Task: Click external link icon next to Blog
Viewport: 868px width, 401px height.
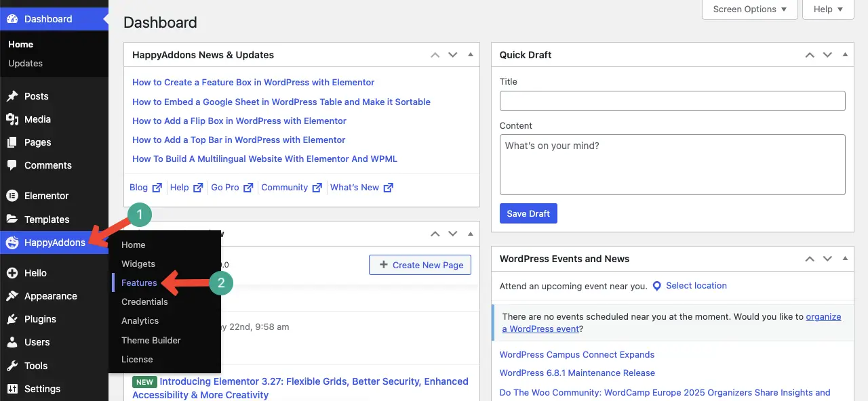Action: pyautogui.click(x=157, y=188)
